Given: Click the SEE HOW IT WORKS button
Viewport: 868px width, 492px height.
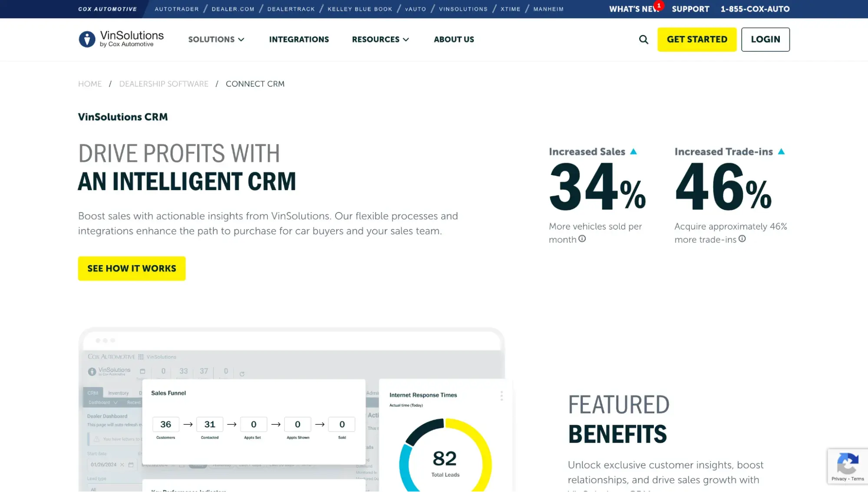Looking at the screenshot, I should click(x=132, y=268).
